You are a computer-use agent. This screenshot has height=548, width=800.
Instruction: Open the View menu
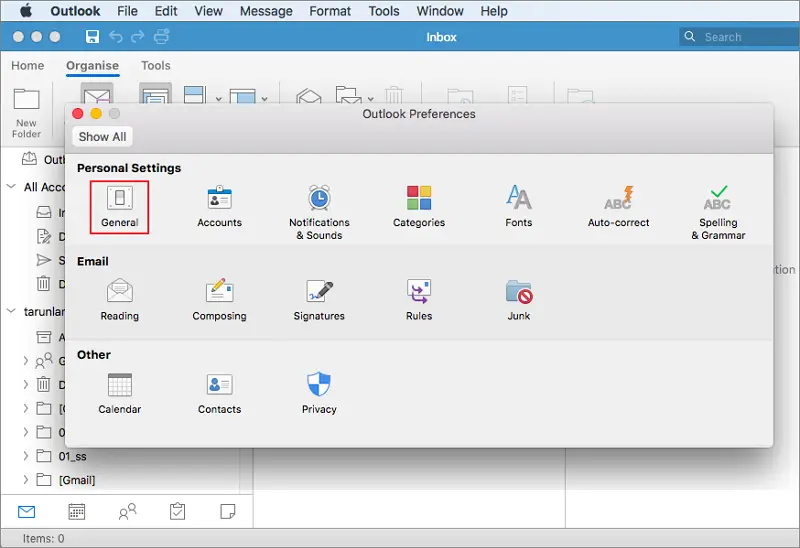point(208,11)
